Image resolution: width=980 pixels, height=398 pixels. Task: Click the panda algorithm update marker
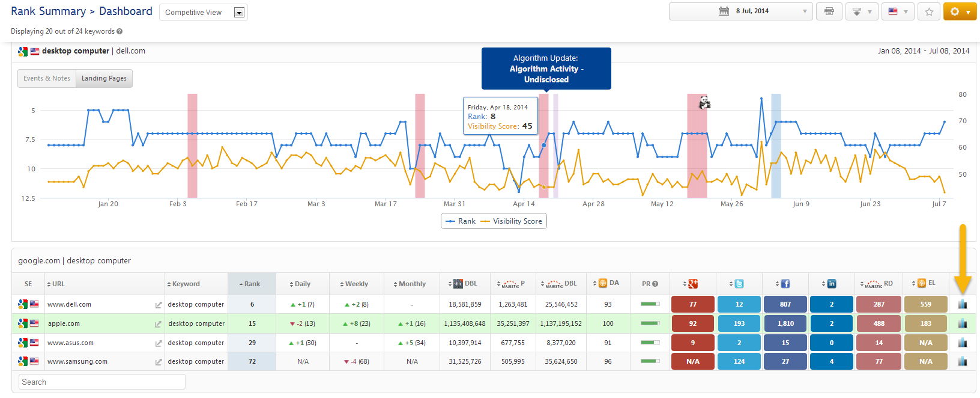[704, 103]
